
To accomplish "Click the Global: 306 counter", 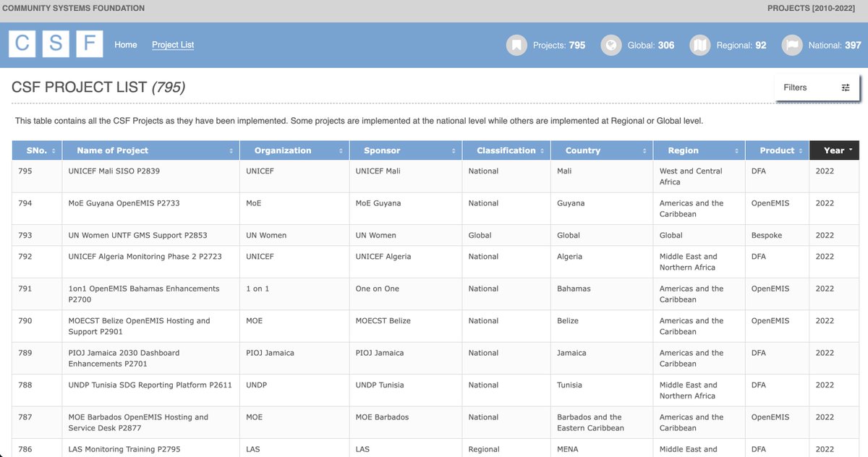I will pyautogui.click(x=651, y=45).
